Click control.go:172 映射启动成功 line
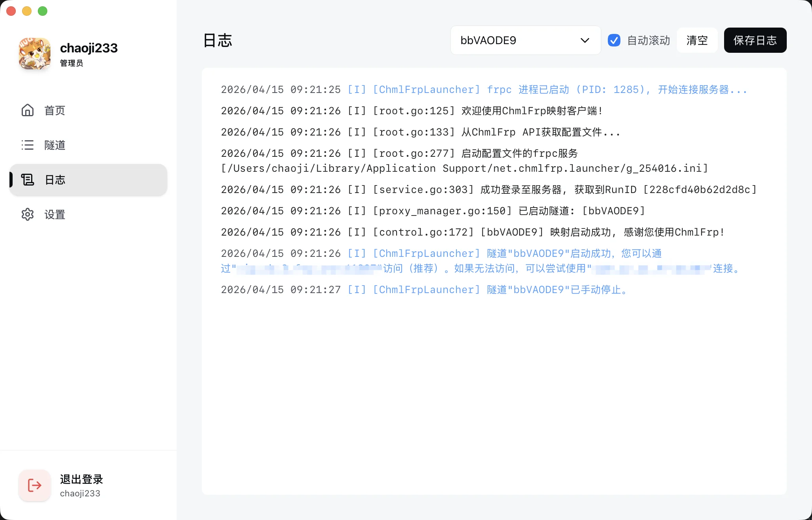This screenshot has width=812, height=520. [x=473, y=232]
